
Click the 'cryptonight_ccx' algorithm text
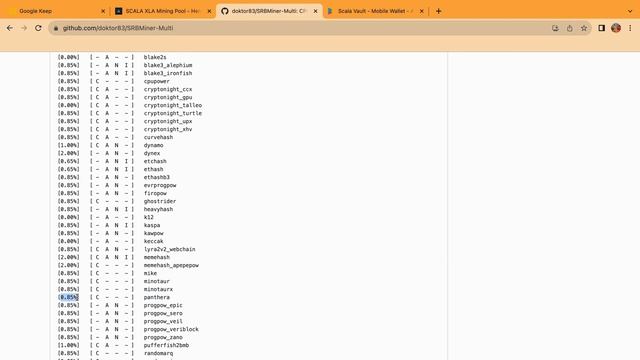(168, 89)
